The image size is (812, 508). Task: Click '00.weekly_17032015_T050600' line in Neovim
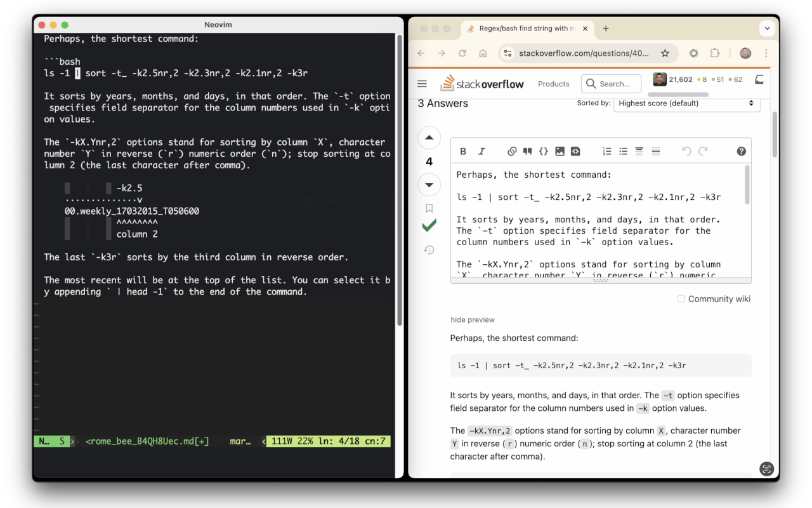[132, 211]
